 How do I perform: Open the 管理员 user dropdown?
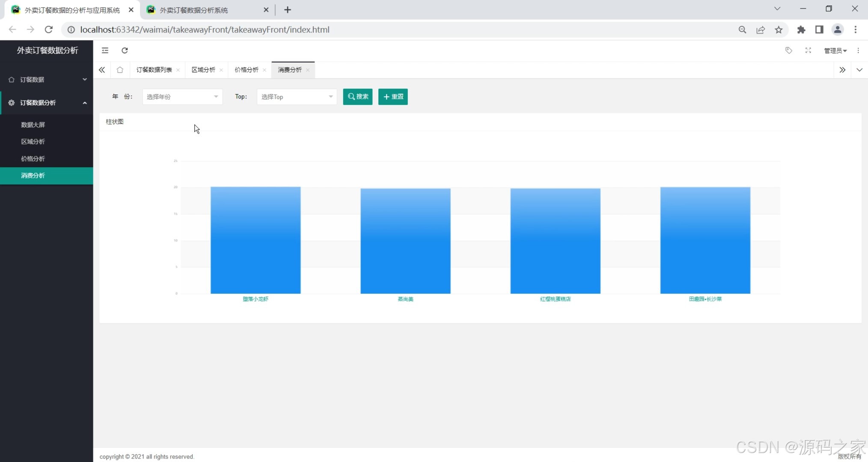click(835, 50)
